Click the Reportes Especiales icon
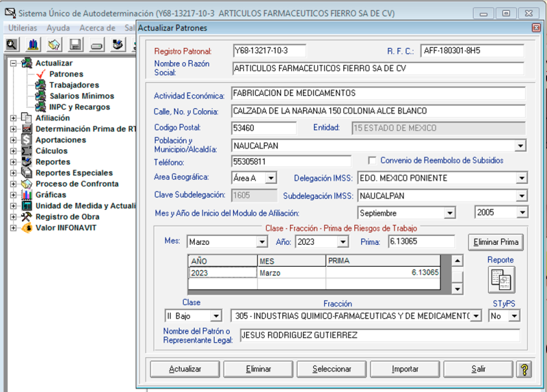Viewport: 547px width, 392px height. coord(27,172)
